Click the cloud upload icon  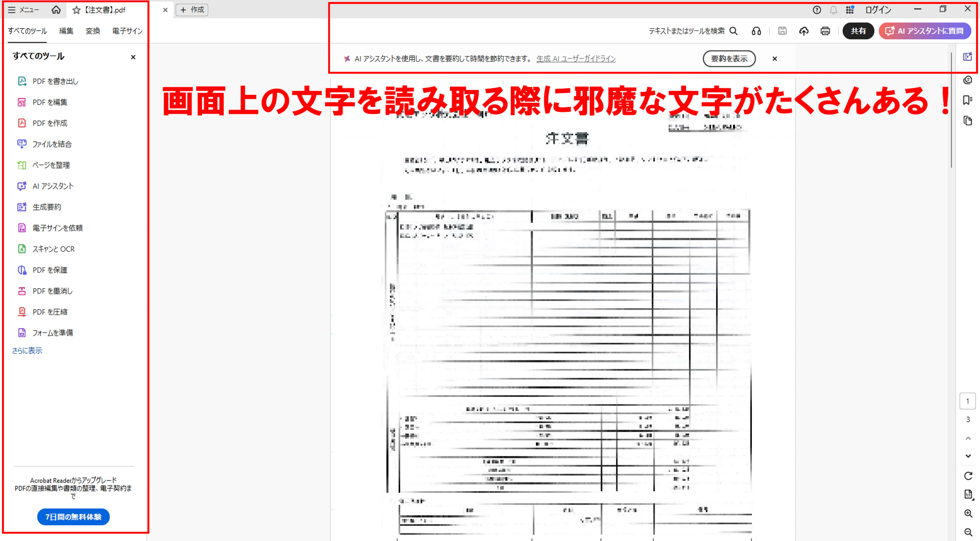[x=804, y=31]
